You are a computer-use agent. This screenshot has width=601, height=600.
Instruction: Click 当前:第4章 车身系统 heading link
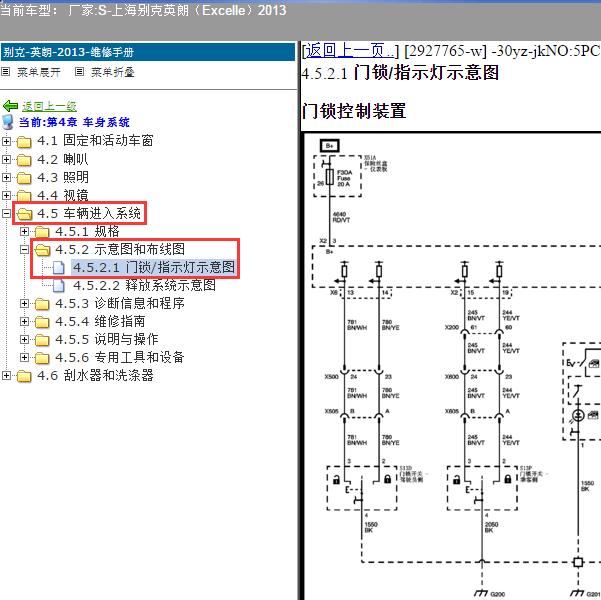(74, 122)
